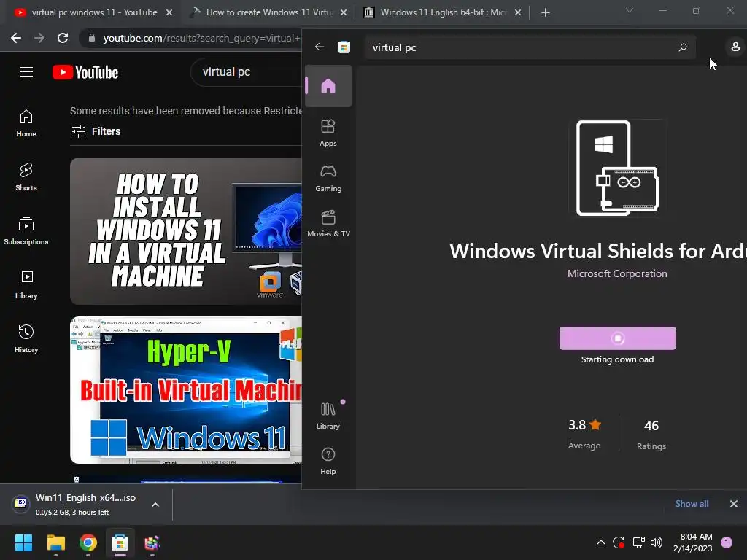Close the Chrome downloads bar
Screen dimensions: 747x560
(734, 504)
